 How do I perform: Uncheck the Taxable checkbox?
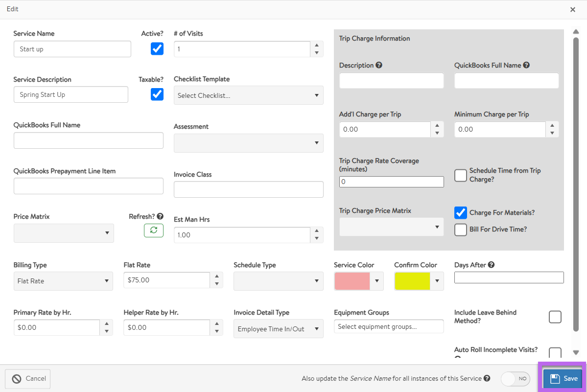157,94
